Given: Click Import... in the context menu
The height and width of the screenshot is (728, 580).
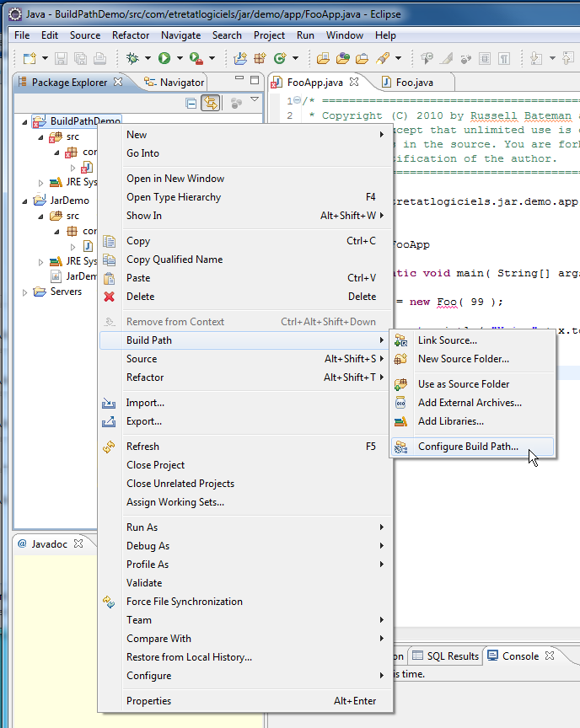Looking at the screenshot, I should click(x=245, y=403).
